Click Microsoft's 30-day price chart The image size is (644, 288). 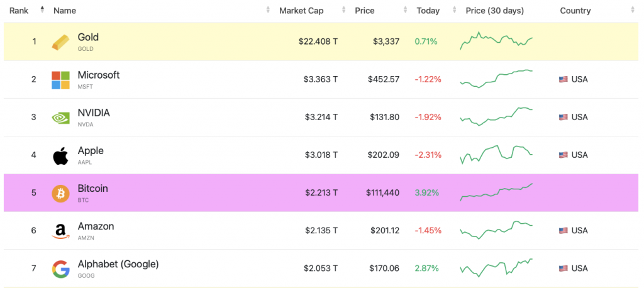pyautogui.click(x=496, y=79)
